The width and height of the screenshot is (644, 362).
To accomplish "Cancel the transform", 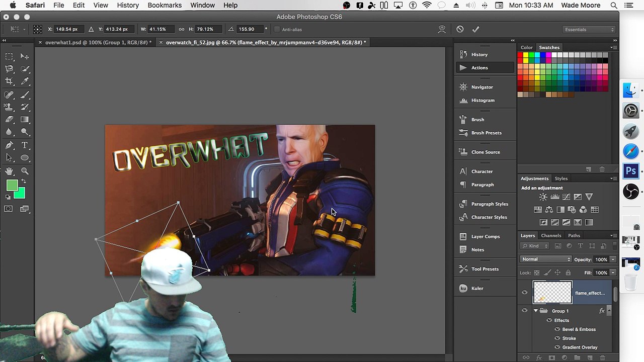I will point(460,29).
